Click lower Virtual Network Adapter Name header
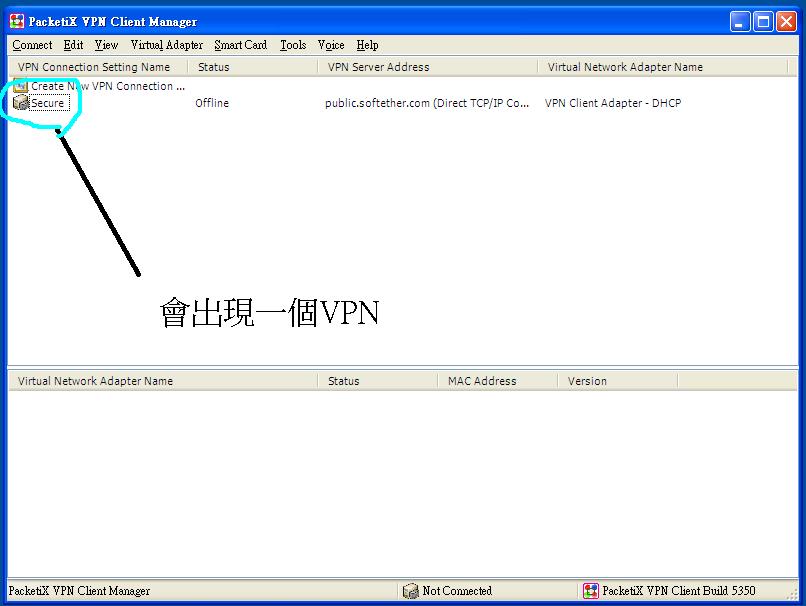Screen dimensions: 806x606 pos(163,381)
